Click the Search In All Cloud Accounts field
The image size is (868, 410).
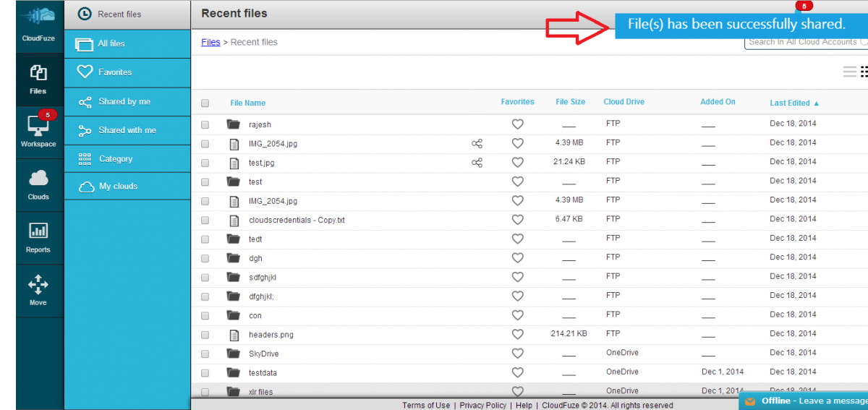point(806,42)
